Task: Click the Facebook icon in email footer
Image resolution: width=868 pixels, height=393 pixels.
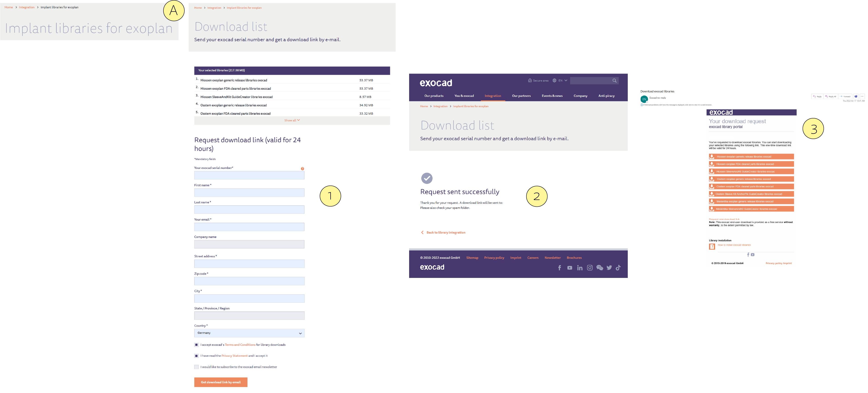Action: pyautogui.click(x=748, y=255)
